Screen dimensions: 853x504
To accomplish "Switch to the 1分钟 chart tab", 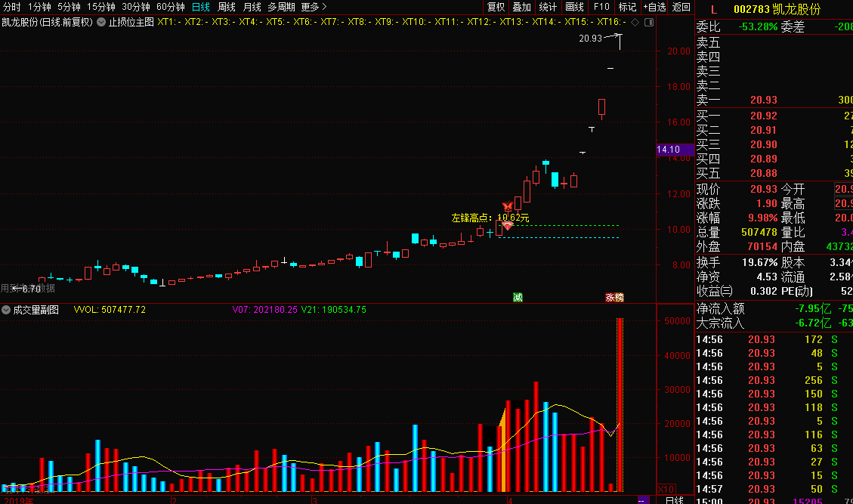I will pyautogui.click(x=39, y=7).
